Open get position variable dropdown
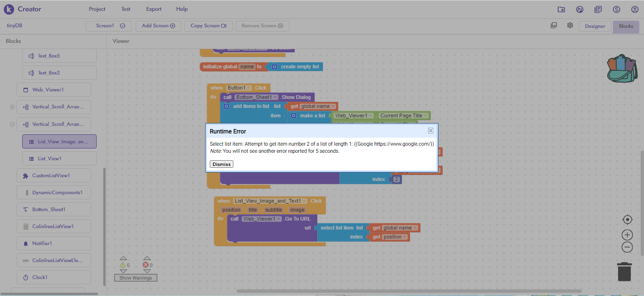Screen dimensions: 644x296 point(394,237)
